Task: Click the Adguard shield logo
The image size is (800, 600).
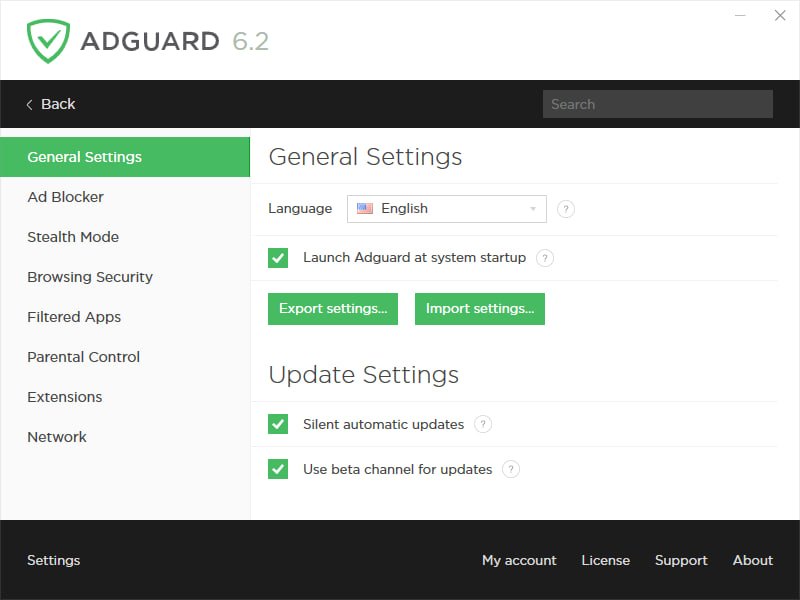Action: 48,41
